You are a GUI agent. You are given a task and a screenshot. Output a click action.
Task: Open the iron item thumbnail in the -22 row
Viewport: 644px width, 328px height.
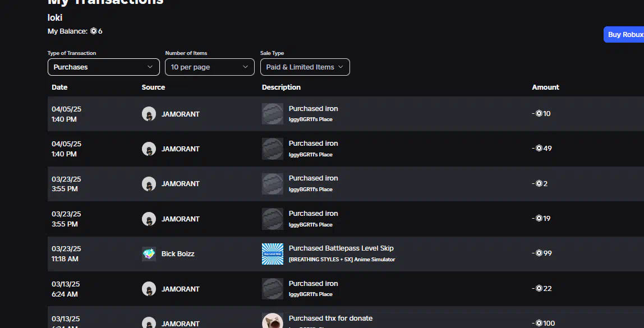click(x=273, y=289)
